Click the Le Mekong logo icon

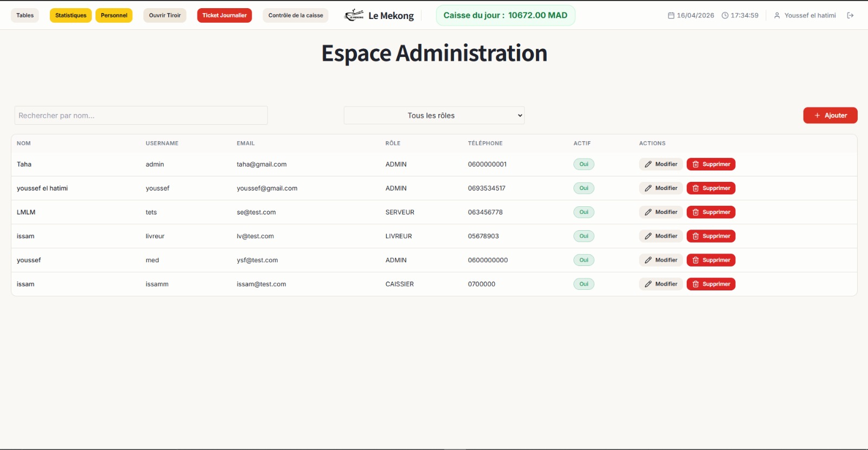pyautogui.click(x=354, y=15)
